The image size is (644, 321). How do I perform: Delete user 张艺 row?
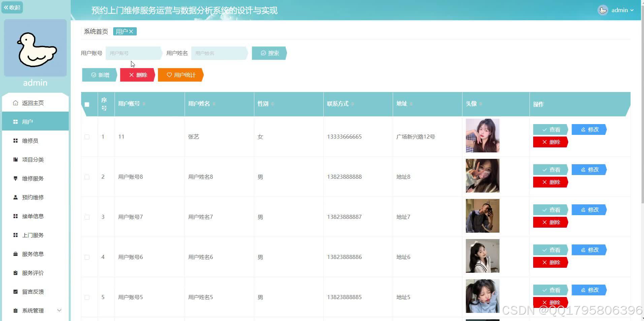click(551, 142)
